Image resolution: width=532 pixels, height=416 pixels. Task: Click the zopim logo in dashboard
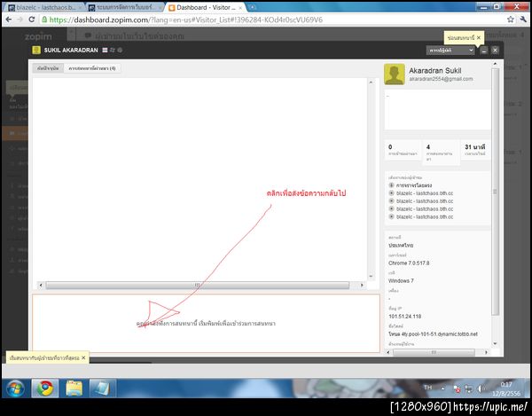(x=38, y=36)
